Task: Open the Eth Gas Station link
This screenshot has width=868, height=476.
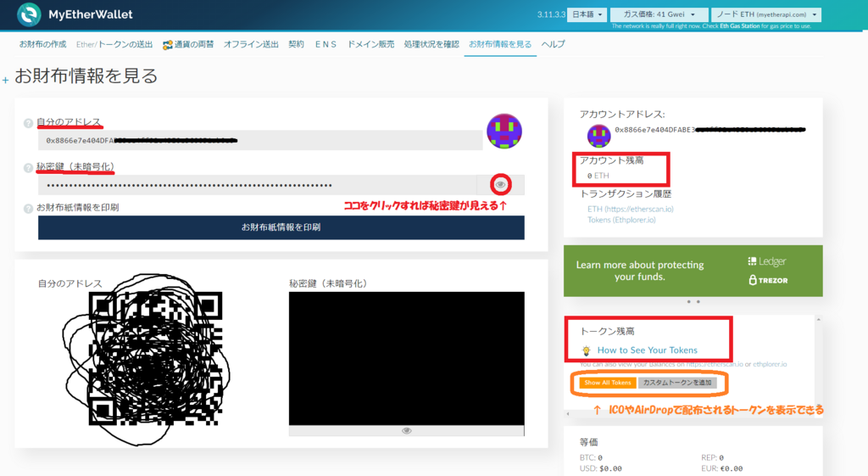Action: point(739,26)
